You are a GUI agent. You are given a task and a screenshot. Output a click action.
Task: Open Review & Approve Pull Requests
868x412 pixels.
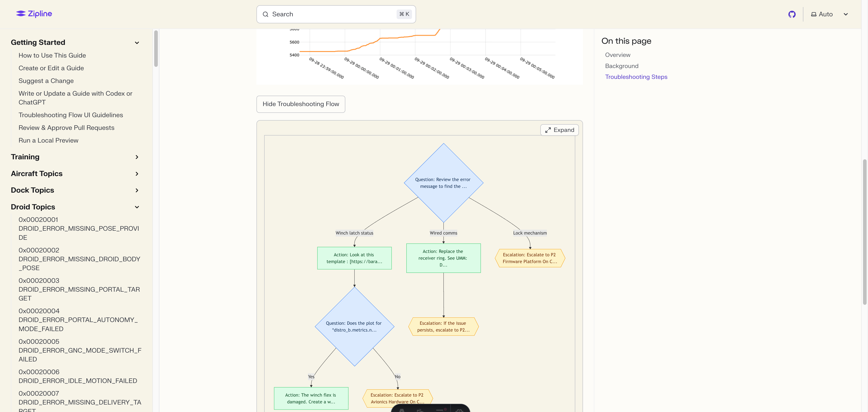coord(66,128)
